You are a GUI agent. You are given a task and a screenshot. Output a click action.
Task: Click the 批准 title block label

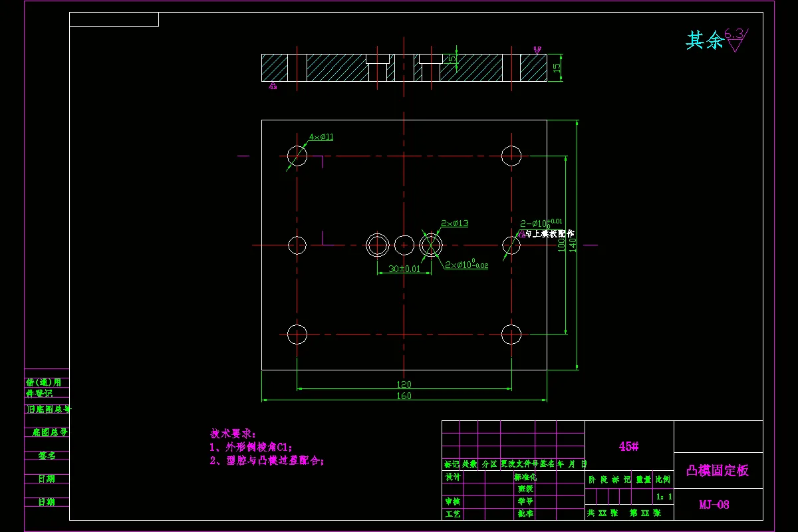click(525, 514)
